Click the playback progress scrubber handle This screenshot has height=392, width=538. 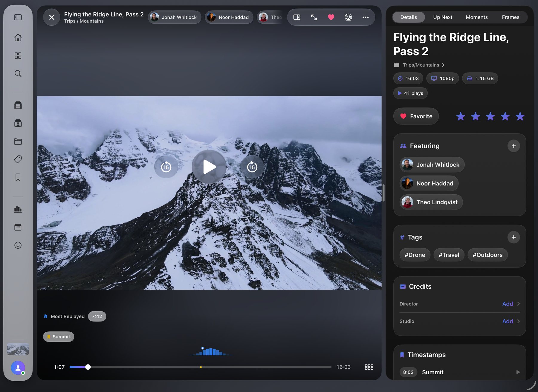[x=88, y=367]
